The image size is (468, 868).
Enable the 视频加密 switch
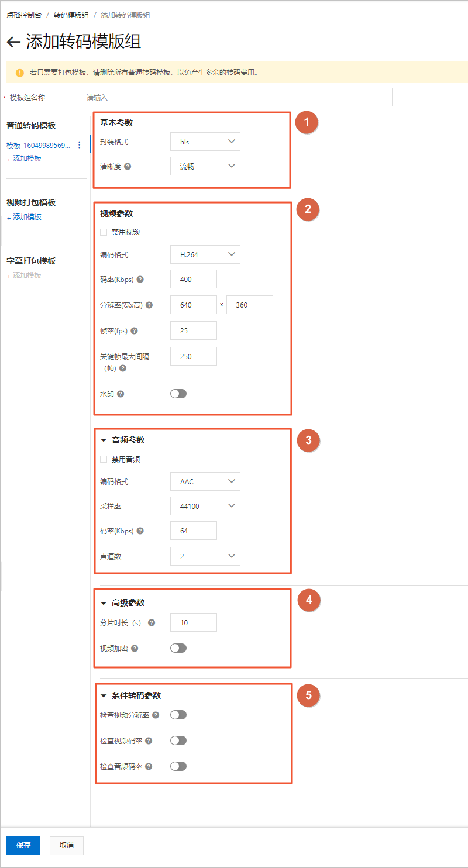[x=178, y=648]
